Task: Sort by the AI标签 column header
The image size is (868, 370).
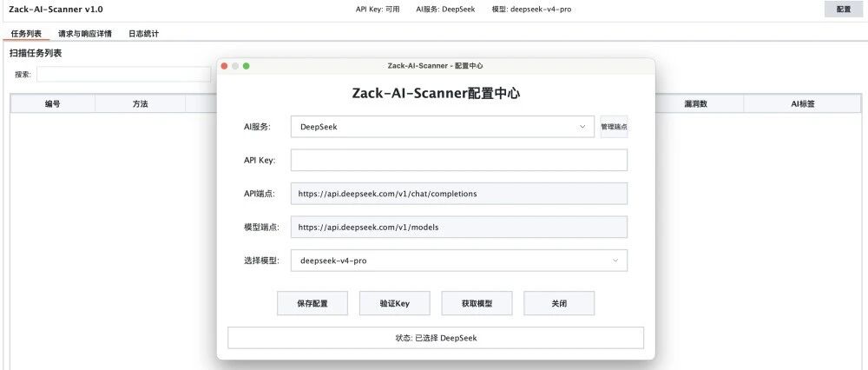Action: click(x=802, y=103)
